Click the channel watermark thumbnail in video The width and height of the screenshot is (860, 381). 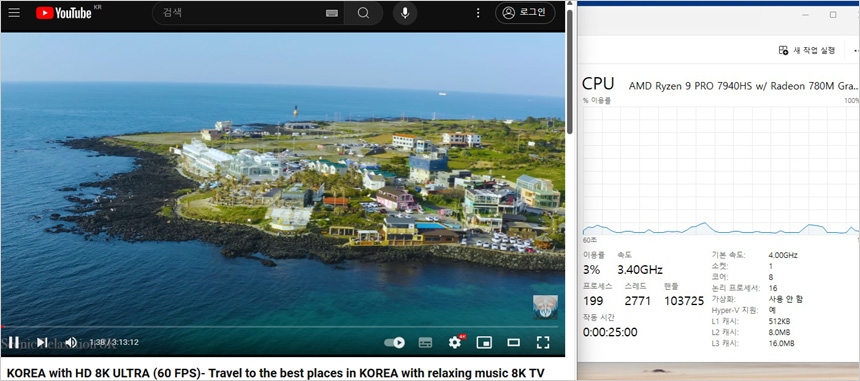[545, 307]
